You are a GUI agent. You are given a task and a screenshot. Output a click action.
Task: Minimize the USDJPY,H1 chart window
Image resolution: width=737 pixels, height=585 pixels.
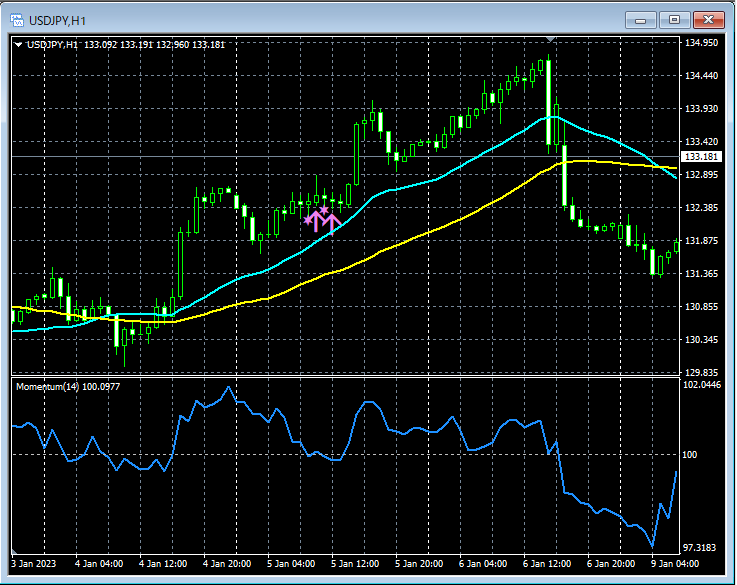(x=640, y=20)
